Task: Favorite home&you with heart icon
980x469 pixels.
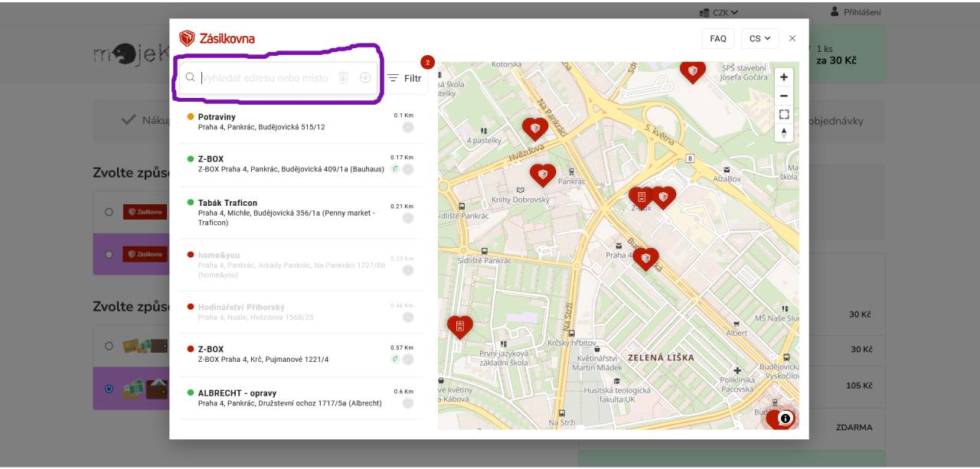Action: tap(408, 270)
